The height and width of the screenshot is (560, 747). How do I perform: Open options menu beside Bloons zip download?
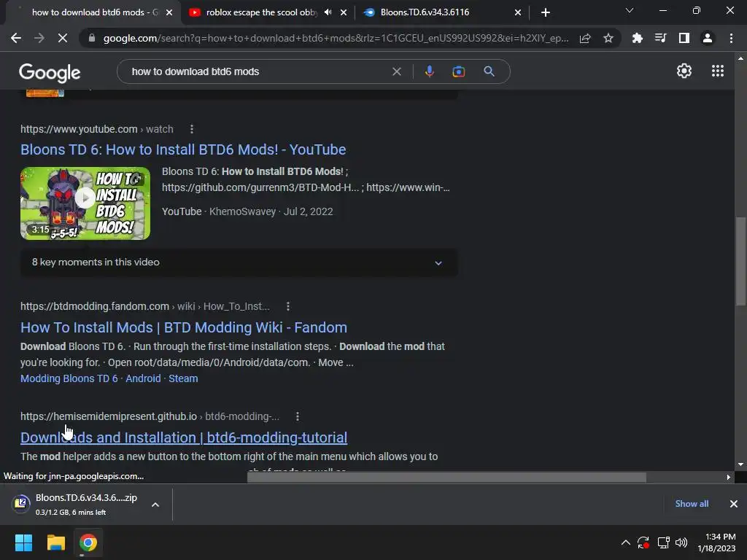[155, 505]
